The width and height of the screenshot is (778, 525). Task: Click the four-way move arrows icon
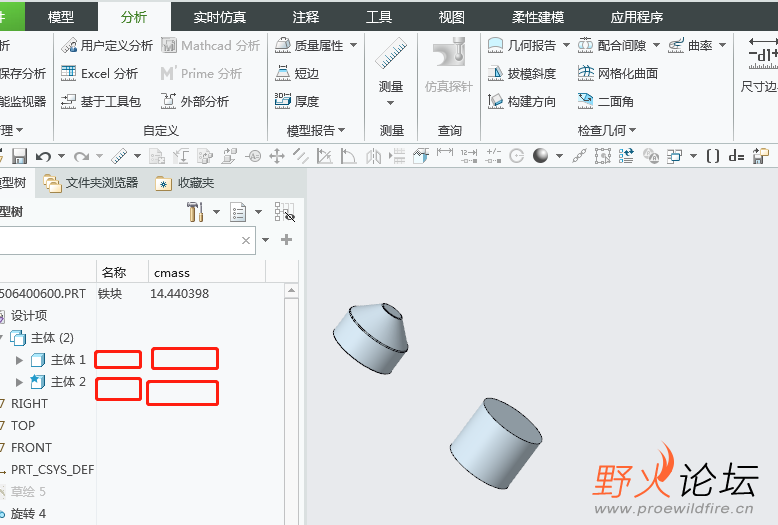point(276,156)
